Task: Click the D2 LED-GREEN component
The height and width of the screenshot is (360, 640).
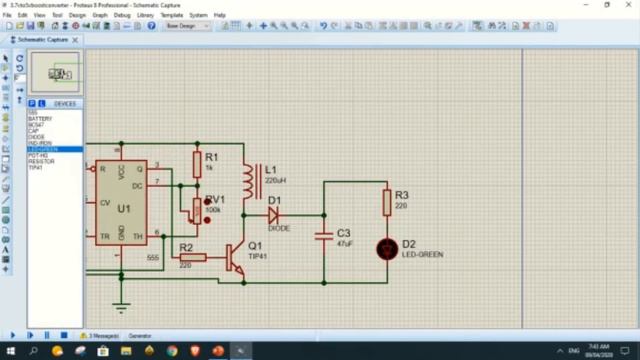Action: coord(387,249)
